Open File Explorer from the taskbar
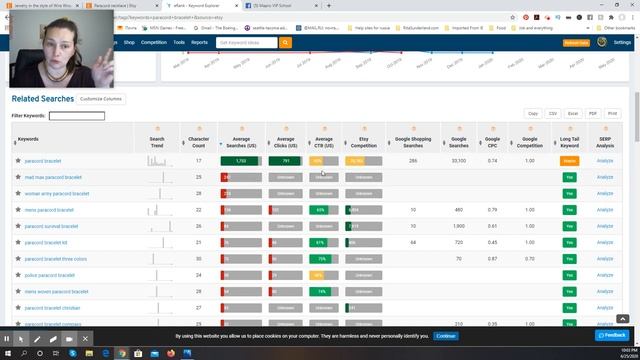The image size is (640, 360). click(89, 353)
